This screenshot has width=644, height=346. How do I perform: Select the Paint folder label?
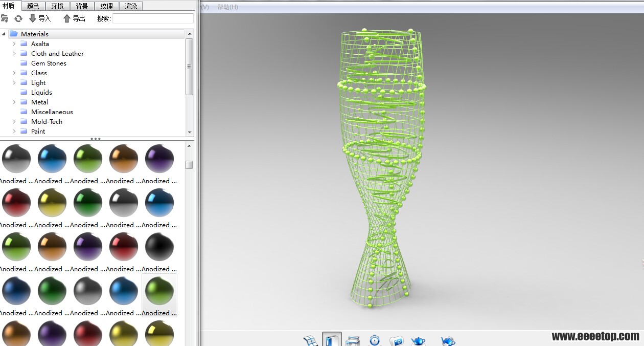pyautogui.click(x=38, y=131)
